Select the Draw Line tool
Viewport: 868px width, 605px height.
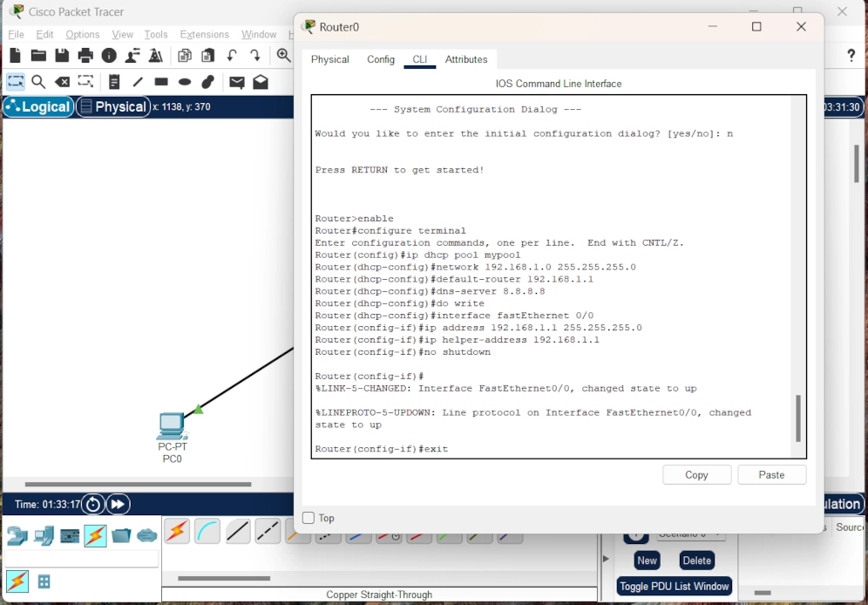click(138, 82)
